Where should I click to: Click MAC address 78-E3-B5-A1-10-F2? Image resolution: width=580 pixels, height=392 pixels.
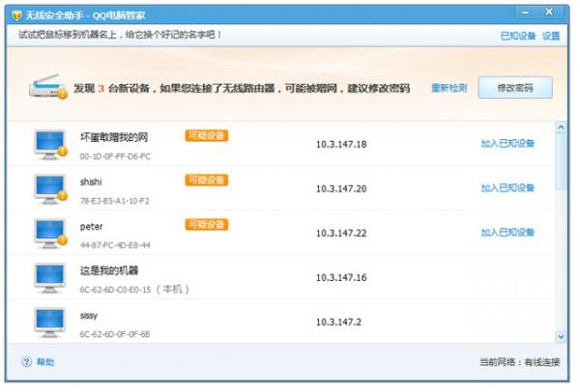(115, 201)
